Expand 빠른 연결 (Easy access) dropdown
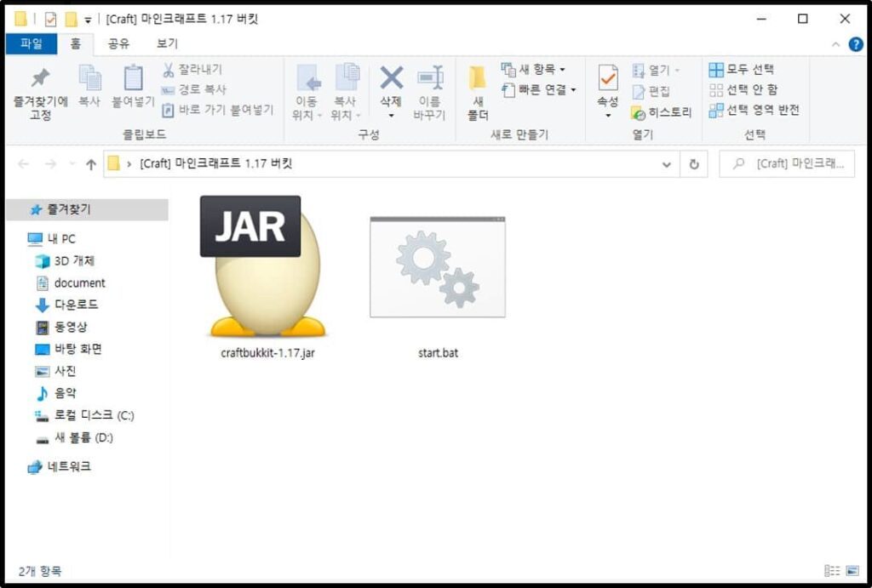Screen dimensions: 872x588 pyautogui.click(x=539, y=89)
